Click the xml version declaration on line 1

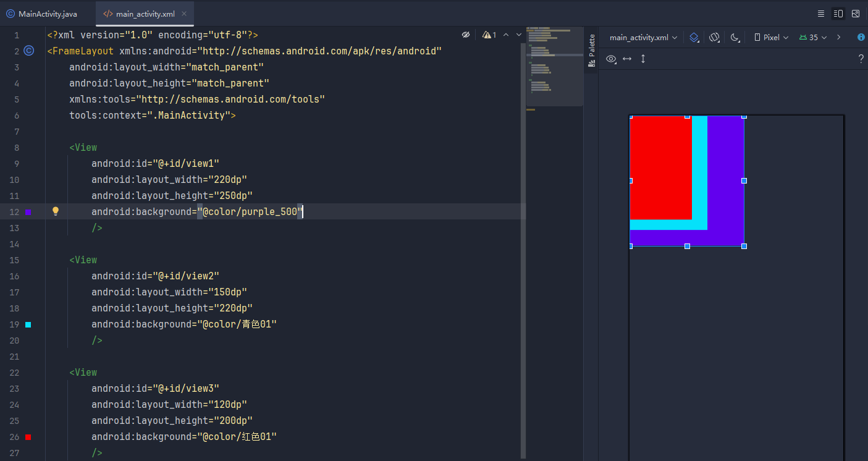tap(153, 35)
